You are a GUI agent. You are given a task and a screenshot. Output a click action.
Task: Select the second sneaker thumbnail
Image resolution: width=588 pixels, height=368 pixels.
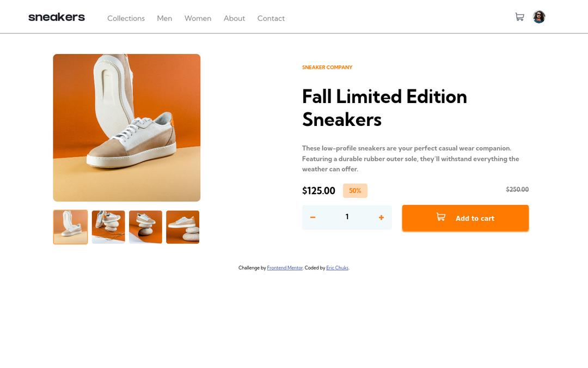108,227
